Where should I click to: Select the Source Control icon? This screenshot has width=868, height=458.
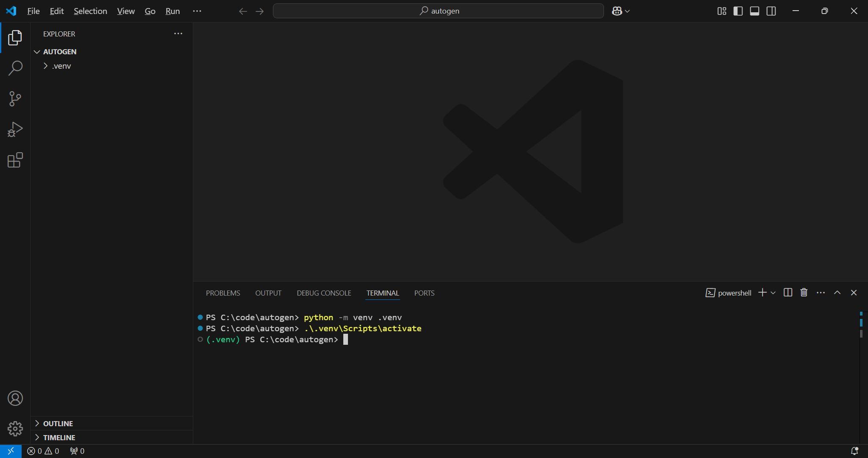point(15,98)
